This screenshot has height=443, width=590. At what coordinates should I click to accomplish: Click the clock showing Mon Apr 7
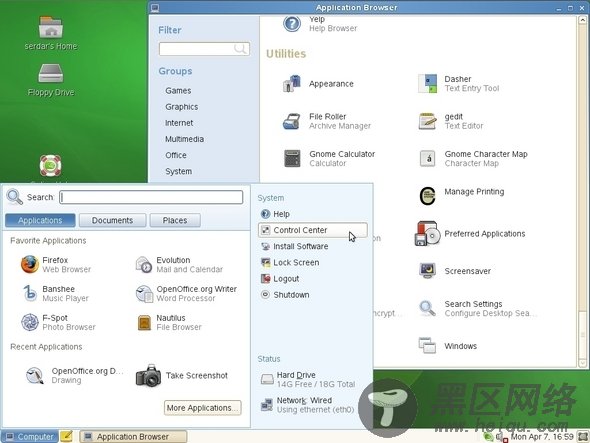(542, 437)
